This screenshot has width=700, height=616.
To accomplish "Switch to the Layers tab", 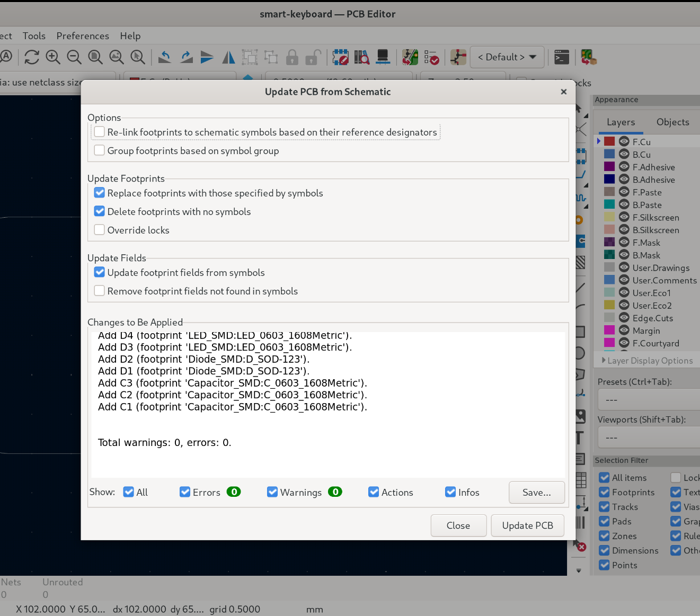I will (x=621, y=122).
